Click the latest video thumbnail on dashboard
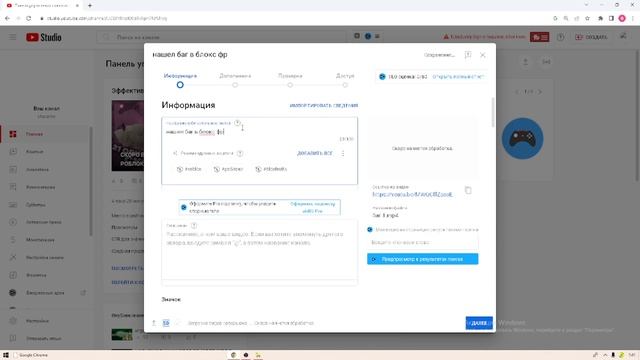 tap(127, 136)
